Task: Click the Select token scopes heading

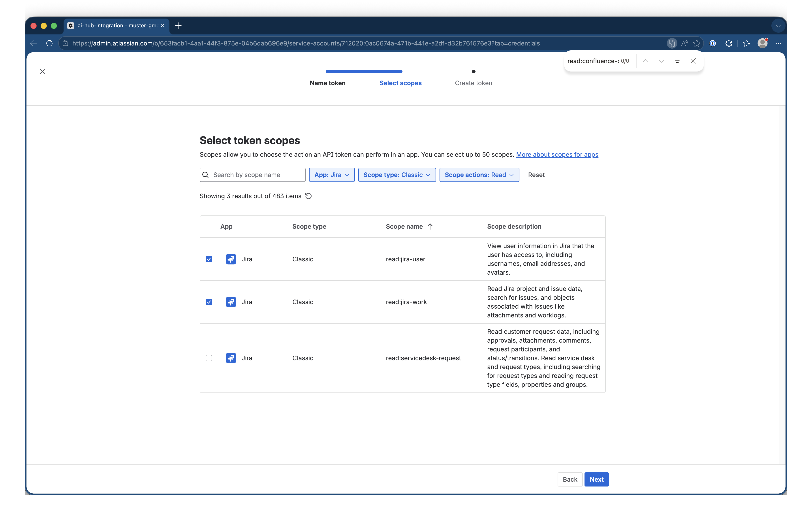Action: 250,140
